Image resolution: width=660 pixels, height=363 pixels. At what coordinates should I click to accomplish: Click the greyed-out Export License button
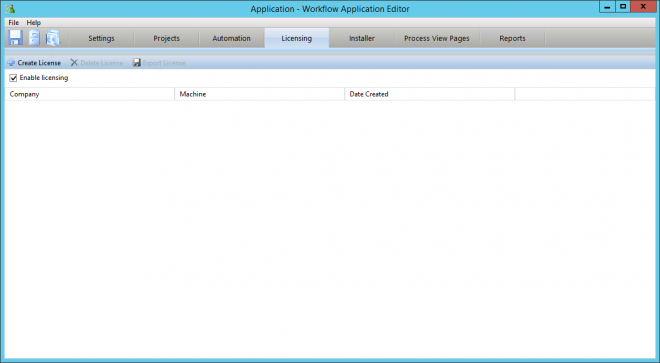click(x=159, y=63)
